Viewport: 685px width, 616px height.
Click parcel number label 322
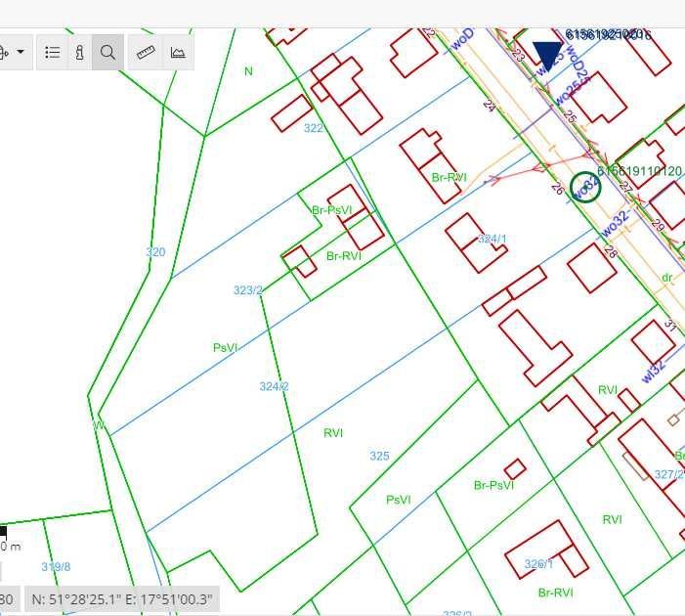(x=314, y=128)
